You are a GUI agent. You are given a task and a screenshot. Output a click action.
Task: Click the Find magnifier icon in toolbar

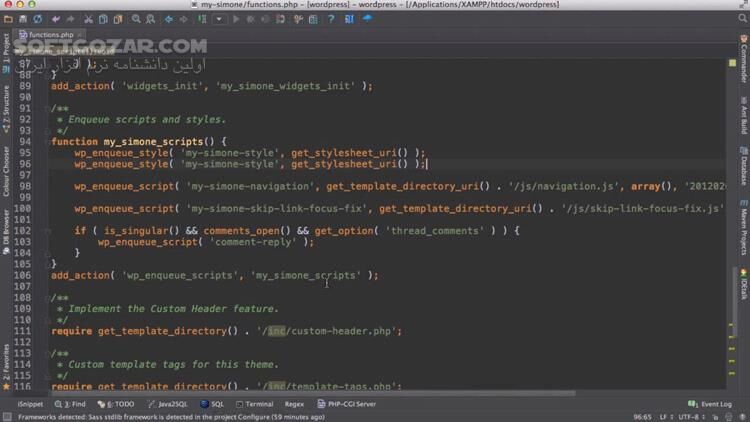point(136,19)
